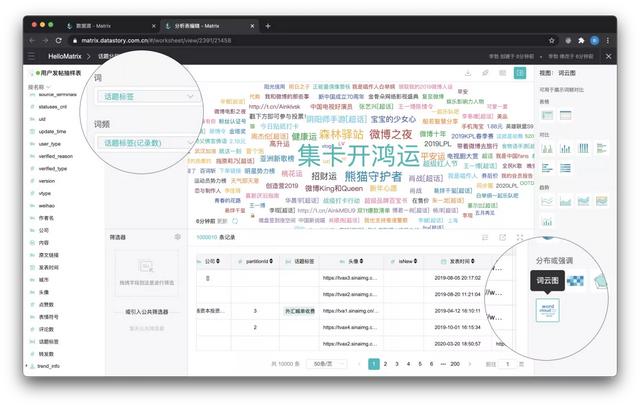This screenshot has height=407, width=640.
Task: Click 微博之夜 in the word cloud
Action: click(x=390, y=134)
